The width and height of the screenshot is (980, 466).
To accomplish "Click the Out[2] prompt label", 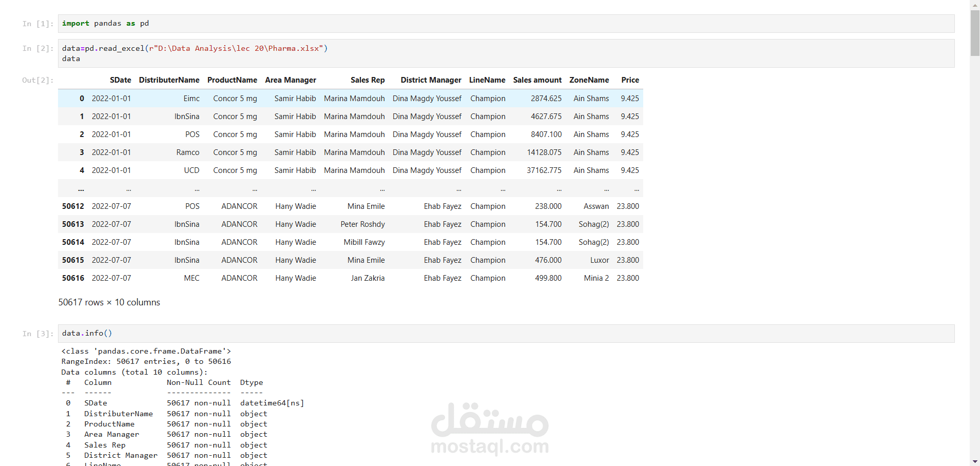I will (x=37, y=80).
